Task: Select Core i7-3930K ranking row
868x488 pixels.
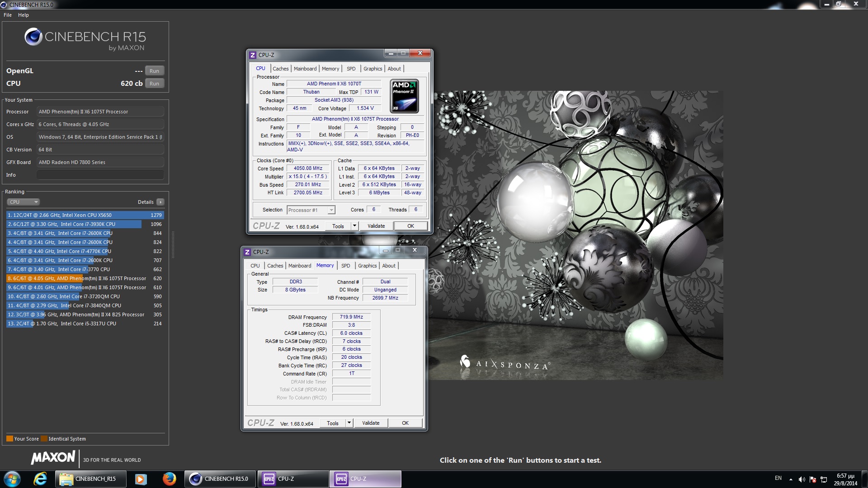Action: 85,224
